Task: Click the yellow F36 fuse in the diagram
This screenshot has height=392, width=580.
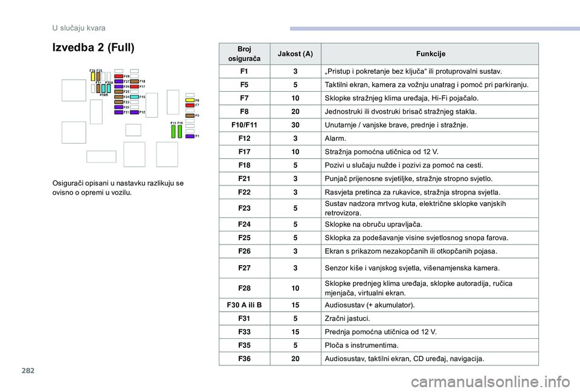Action: click(93, 77)
